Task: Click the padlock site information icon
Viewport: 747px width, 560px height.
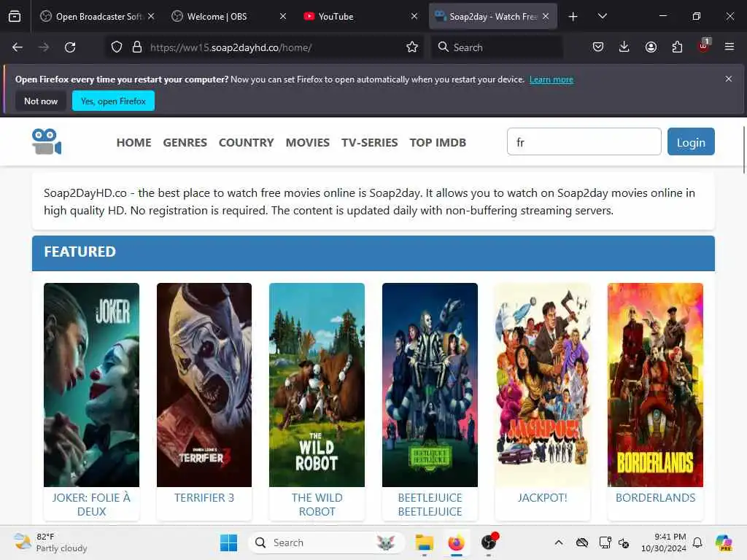Action: pyautogui.click(x=137, y=47)
